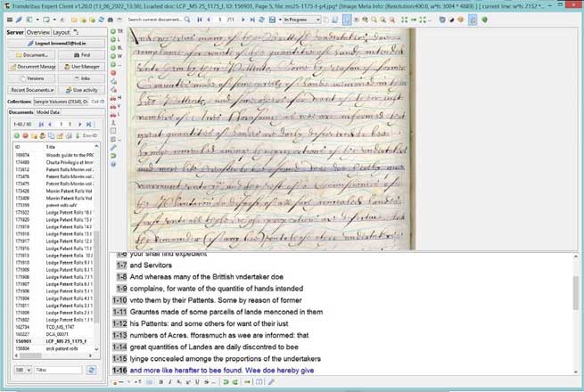
Task: Switch to the Overview tab
Action: click(37, 32)
